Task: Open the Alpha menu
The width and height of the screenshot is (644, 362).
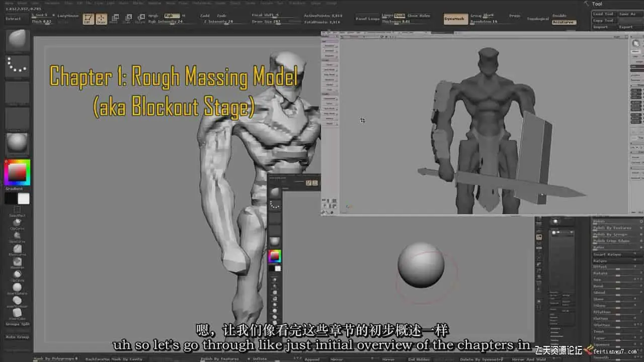Action: coord(9,3)
